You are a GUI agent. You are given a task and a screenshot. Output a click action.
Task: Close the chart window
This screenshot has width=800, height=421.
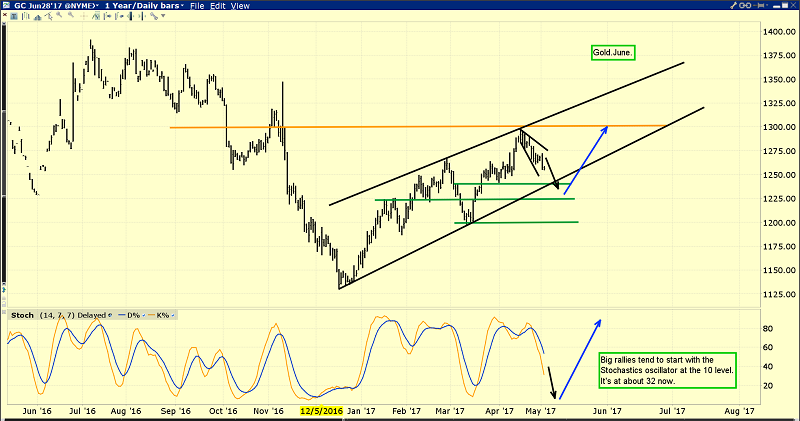(793, 5)
